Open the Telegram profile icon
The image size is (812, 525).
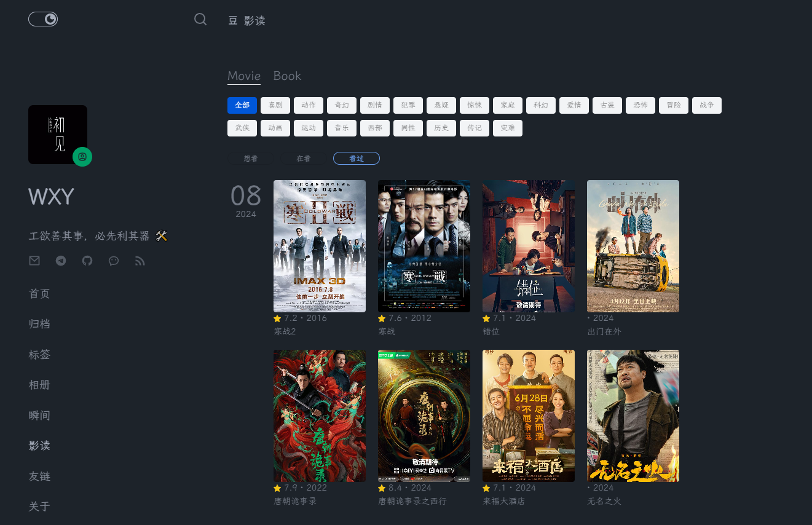pos(61,261)
